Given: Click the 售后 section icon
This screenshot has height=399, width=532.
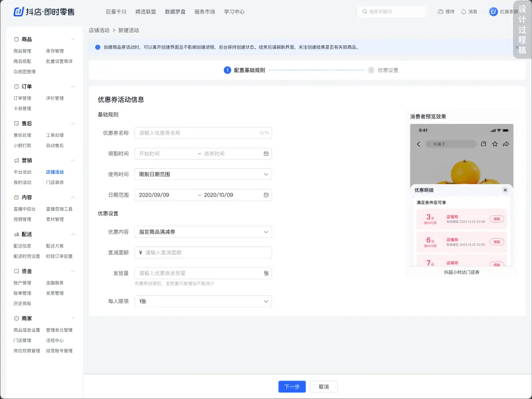Looking at the screenshot, I should click(16, 123).
